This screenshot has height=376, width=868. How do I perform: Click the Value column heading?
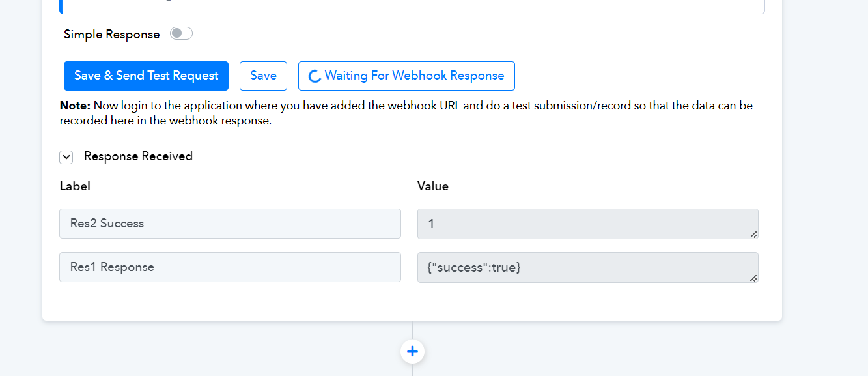click(x=433, y=186)
